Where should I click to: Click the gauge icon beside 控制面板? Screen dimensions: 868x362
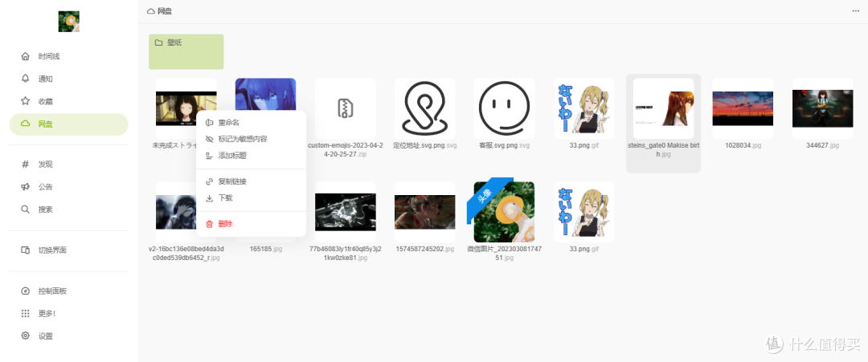[x=25, y=291]
